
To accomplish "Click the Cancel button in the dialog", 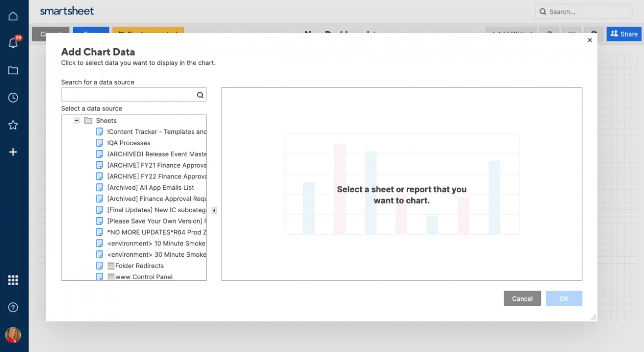I will click(522, 298).
